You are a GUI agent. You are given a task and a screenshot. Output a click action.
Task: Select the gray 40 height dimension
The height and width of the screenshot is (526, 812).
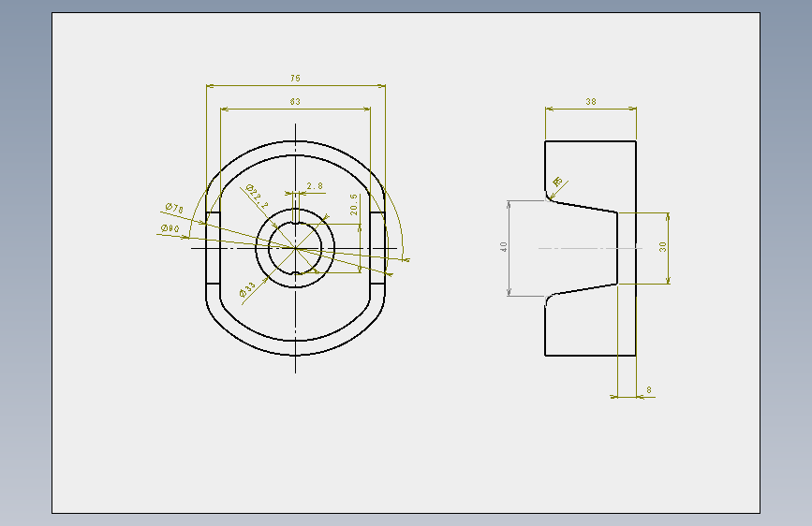[x=504, y=247]
